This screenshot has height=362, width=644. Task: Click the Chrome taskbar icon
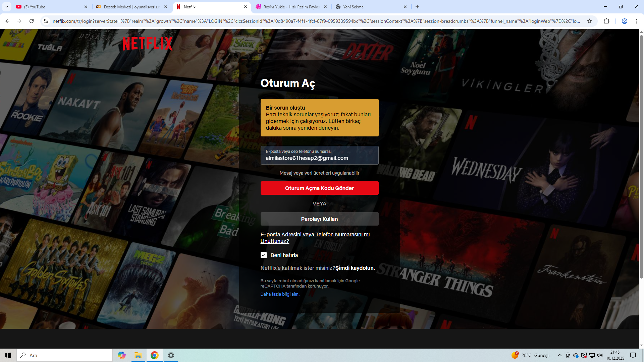[154, 355]
